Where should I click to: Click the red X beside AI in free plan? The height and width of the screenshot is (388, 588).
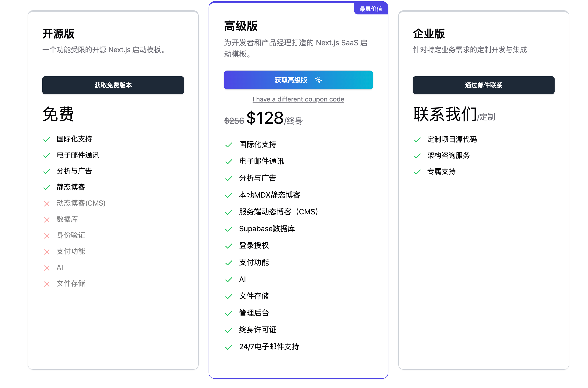point(47,268)
